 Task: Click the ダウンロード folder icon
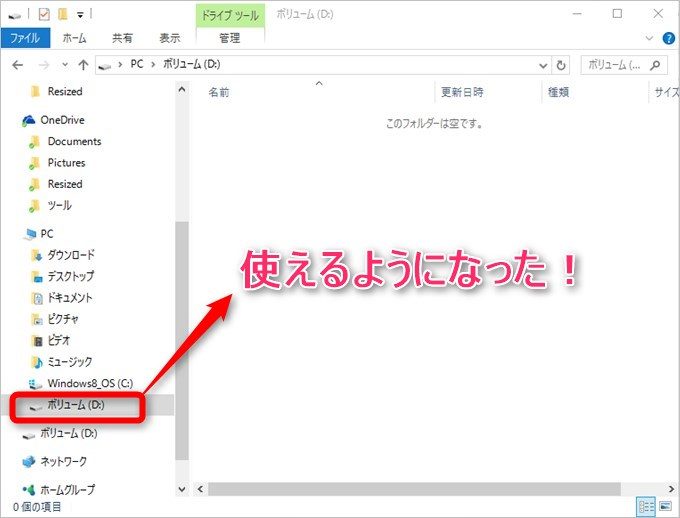point(37,255)
